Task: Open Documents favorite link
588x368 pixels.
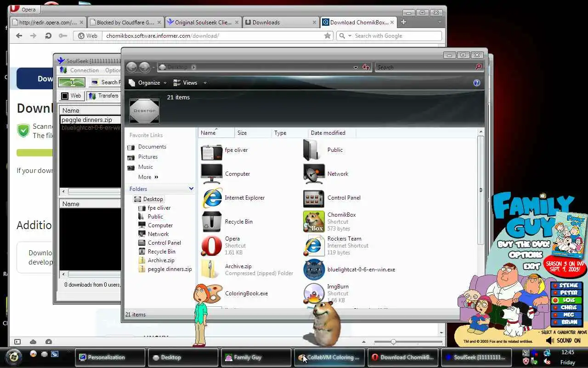Action: 152,147
